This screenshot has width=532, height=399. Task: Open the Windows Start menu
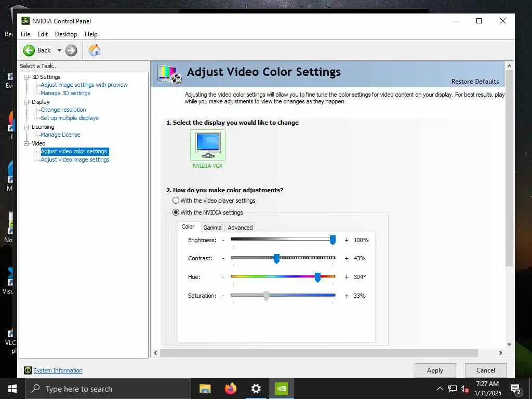(x=12, y=389)
